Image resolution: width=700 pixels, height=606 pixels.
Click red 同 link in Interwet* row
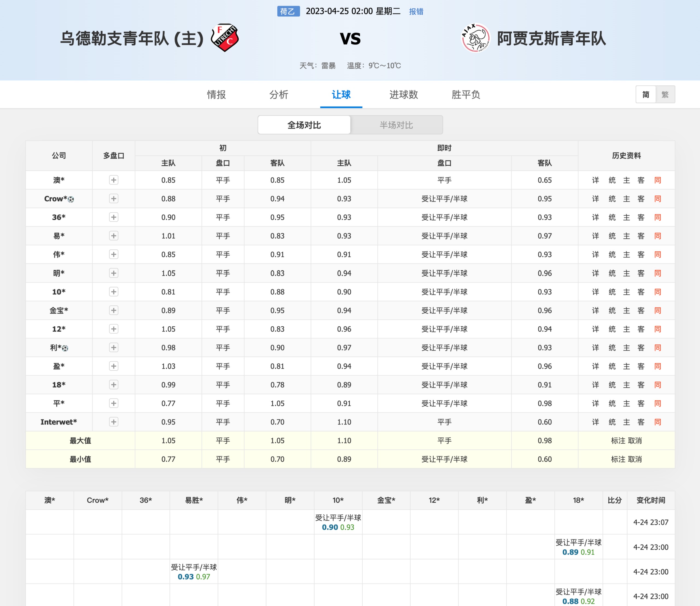click(658, 422)
